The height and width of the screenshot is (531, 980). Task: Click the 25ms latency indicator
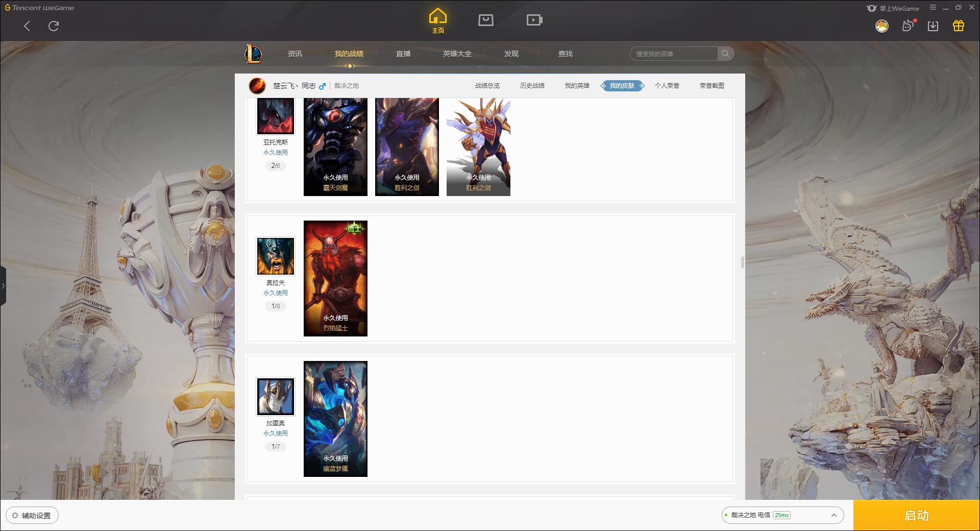(x=781, y=515)
